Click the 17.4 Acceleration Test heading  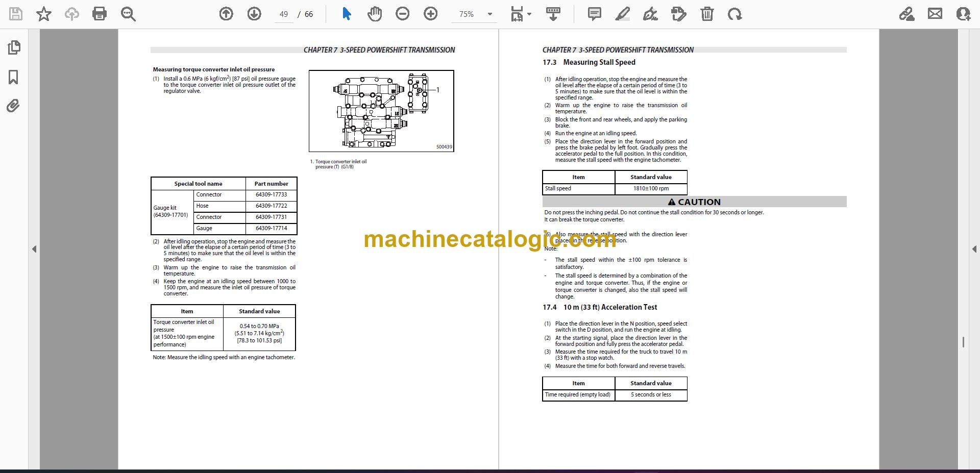point(600,307)
